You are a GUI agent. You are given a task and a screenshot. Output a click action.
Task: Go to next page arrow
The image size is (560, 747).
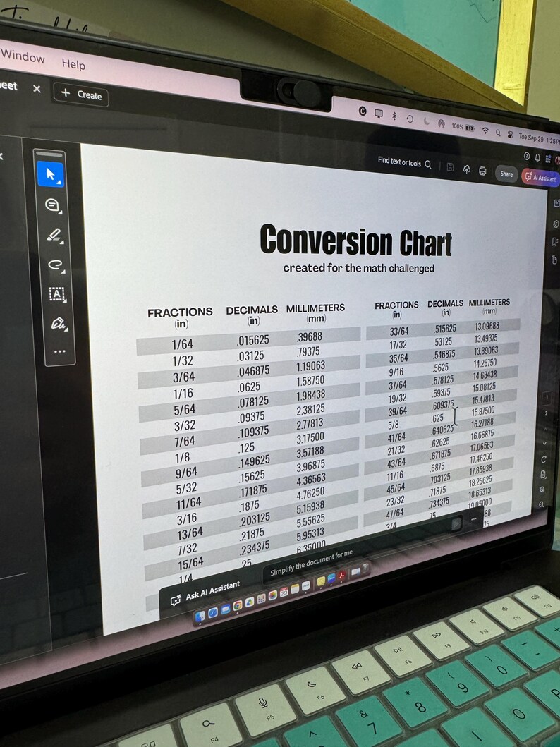click(545, 444)
